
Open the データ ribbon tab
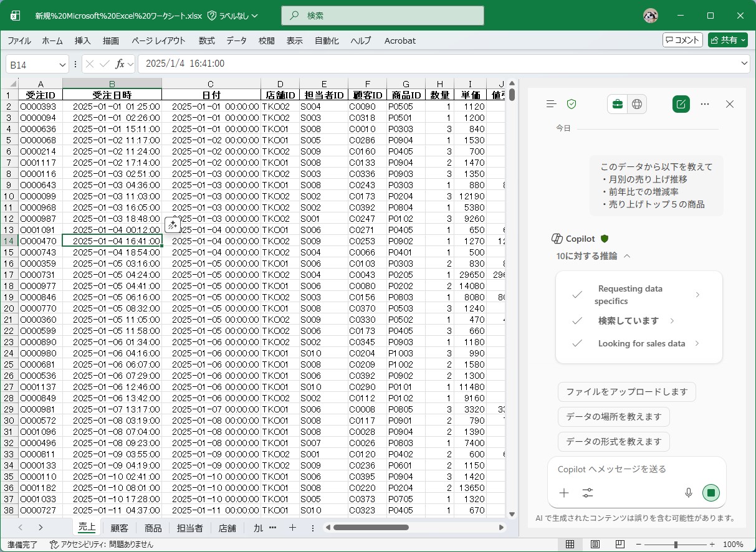tap(236, 41)
